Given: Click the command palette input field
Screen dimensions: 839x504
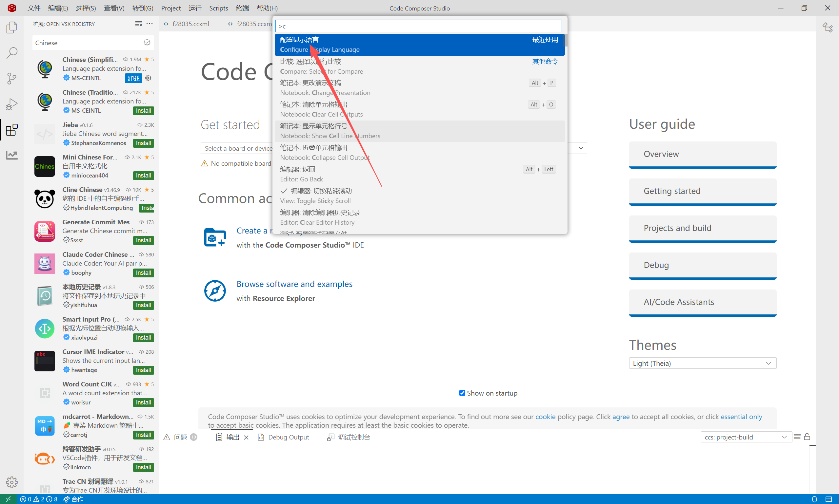Looking at the screenshot, I should [418, 26].
